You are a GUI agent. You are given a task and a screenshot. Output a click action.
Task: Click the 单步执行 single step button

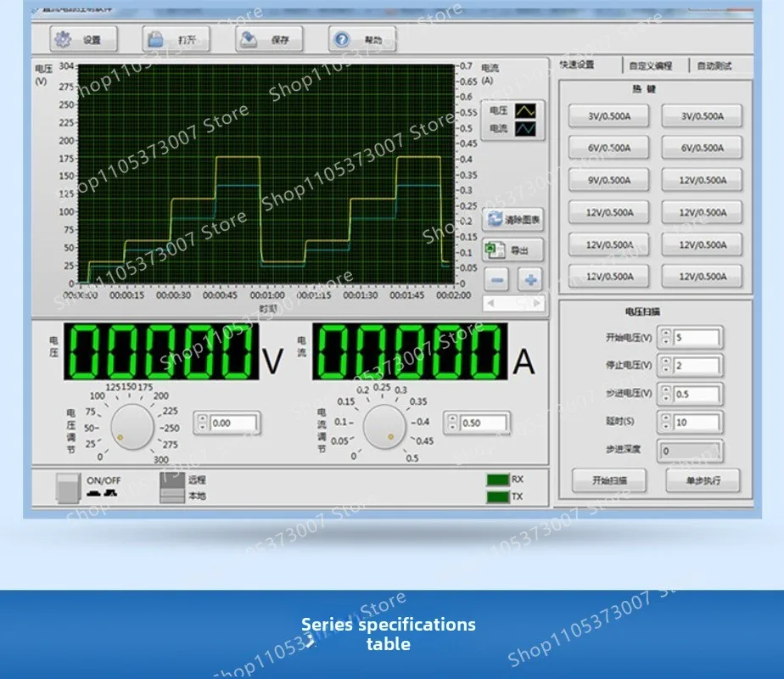703,480
